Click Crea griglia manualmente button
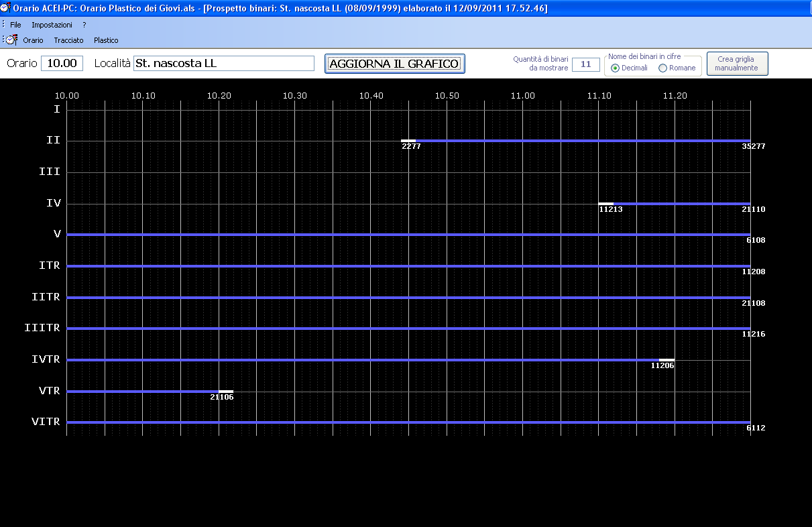812x527 pixels. (x=737, y=64)
